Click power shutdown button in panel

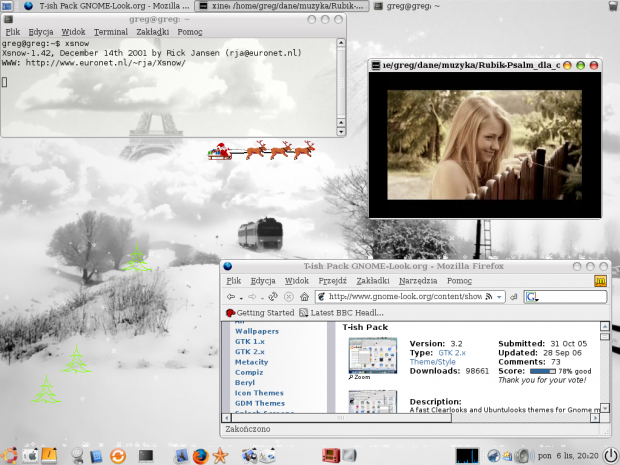coord(611,455)
